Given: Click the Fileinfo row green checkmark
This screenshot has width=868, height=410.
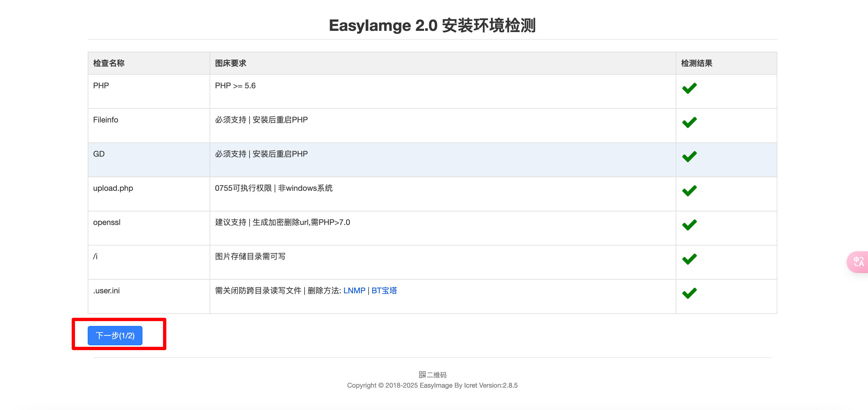Looking at the screenshot, I should point(689,122).
